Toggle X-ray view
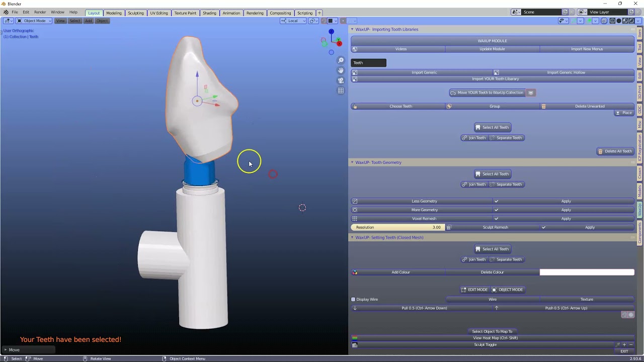The image size is (644, 362). click(604, 21)
